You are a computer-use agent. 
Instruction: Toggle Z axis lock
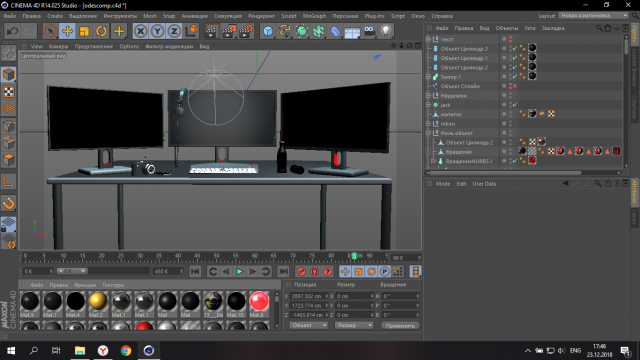[x=174, y=31]
